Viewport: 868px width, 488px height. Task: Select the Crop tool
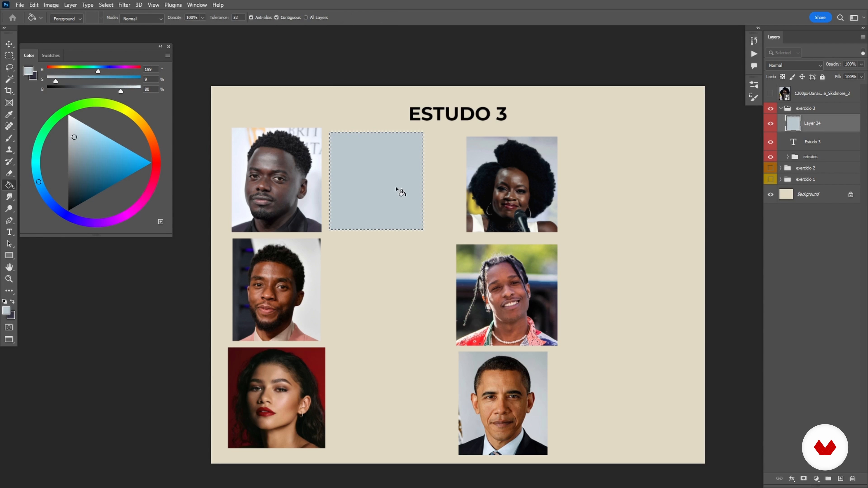(x=9, y=91)
